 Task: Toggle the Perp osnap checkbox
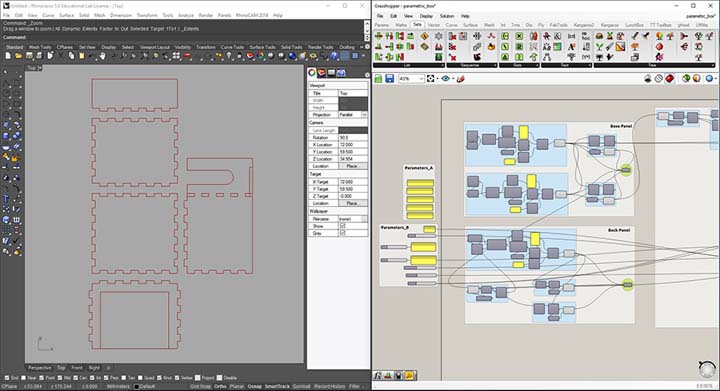click(106, 378)
